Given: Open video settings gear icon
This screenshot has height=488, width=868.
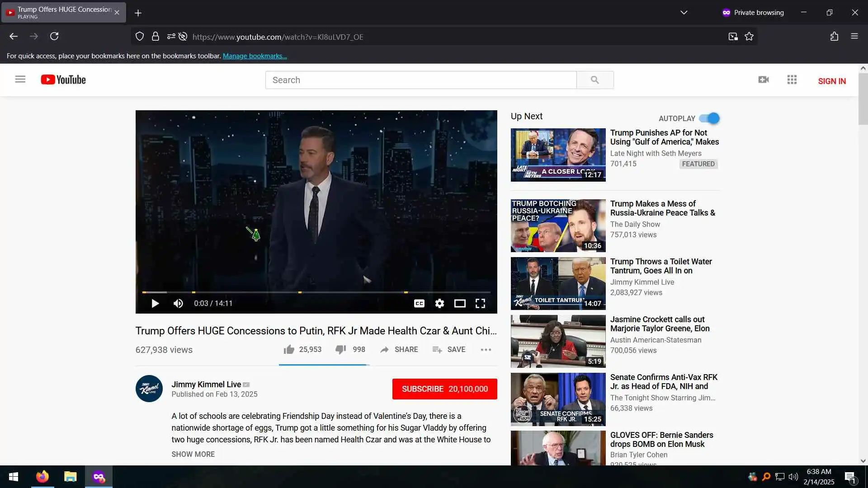Looking at the screenshot, I should point(439,303).
